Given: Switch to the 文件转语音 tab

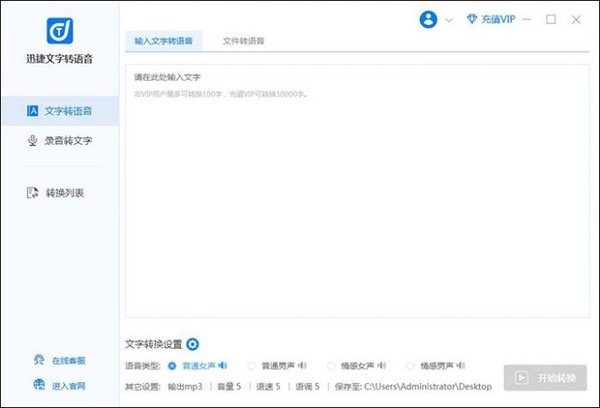Looking at the screenshot, I should tap(243, 41).
